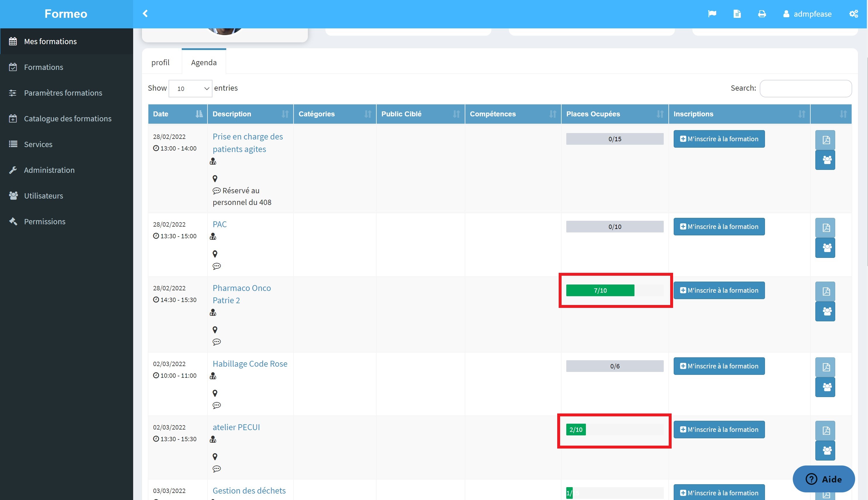Switch to the profil tab
This screenshot has height=500, width=868.
click(160, 63)
